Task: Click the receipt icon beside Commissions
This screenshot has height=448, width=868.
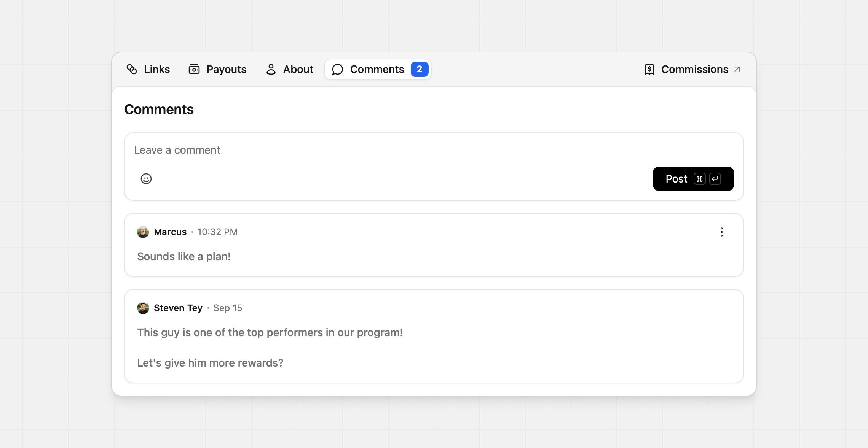Action: coord(649,69)
